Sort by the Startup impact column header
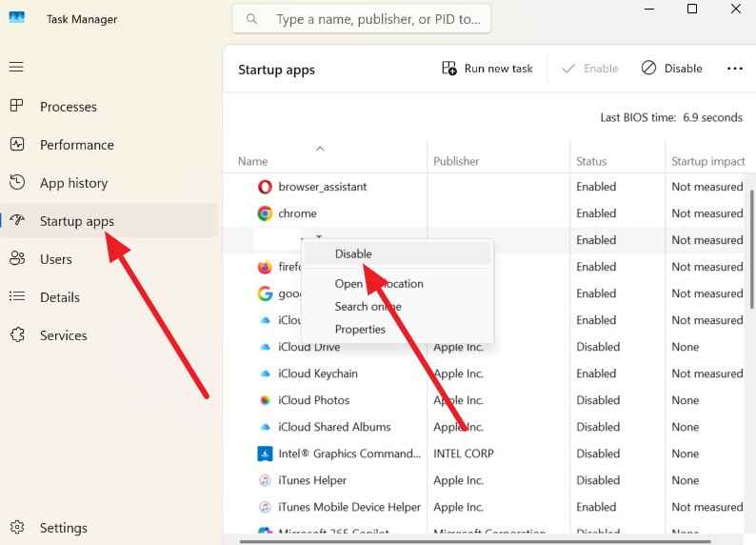Image resolution: width=756 pixels, height=545 pixels. pyautogui.click(x=707, y=161)
